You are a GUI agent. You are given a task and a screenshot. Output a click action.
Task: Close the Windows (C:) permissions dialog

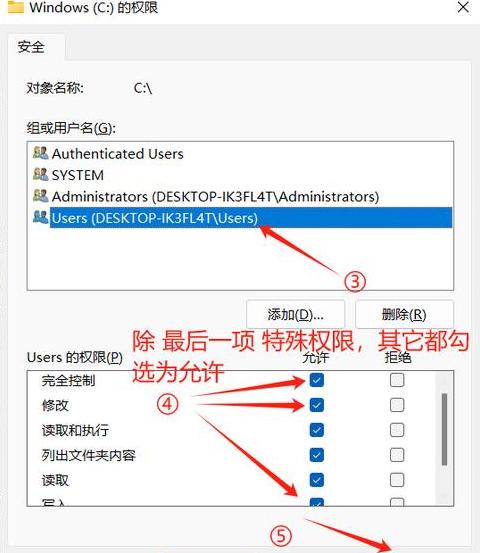coord(463,7)
